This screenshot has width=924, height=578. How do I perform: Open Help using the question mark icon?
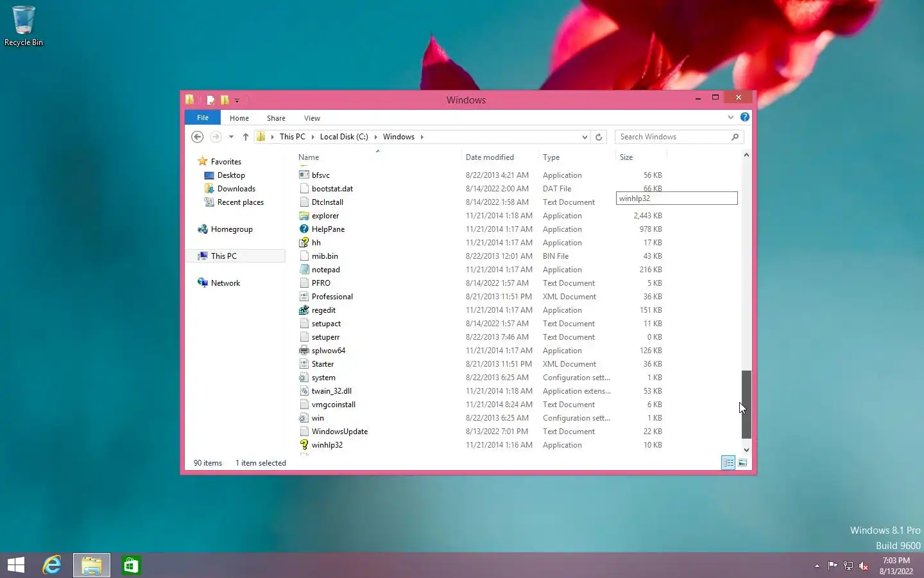pos(744,117)
